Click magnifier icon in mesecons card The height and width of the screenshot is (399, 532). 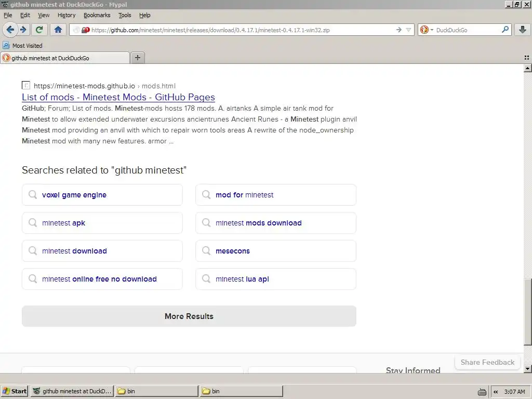point(206,251)
